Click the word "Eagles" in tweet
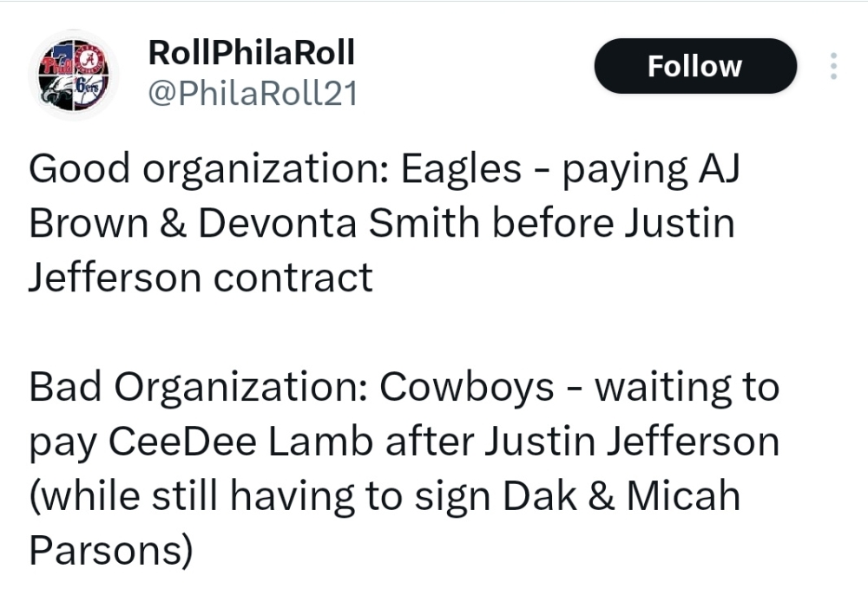The height and width of the screenshot is (589, 868). 461,168
